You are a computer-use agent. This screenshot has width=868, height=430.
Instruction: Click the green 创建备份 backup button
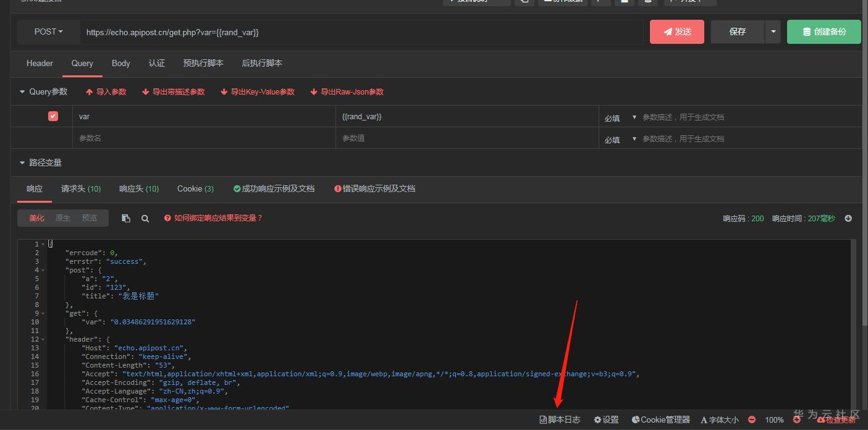pos(824,32)
